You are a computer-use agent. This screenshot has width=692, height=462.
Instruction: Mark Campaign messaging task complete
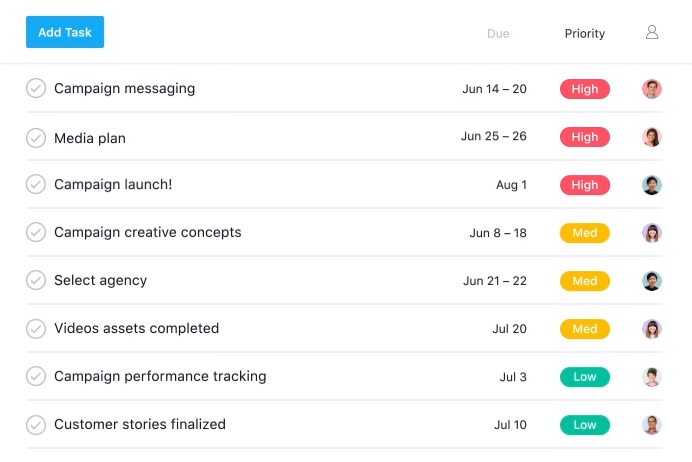(x=36, y=88)
